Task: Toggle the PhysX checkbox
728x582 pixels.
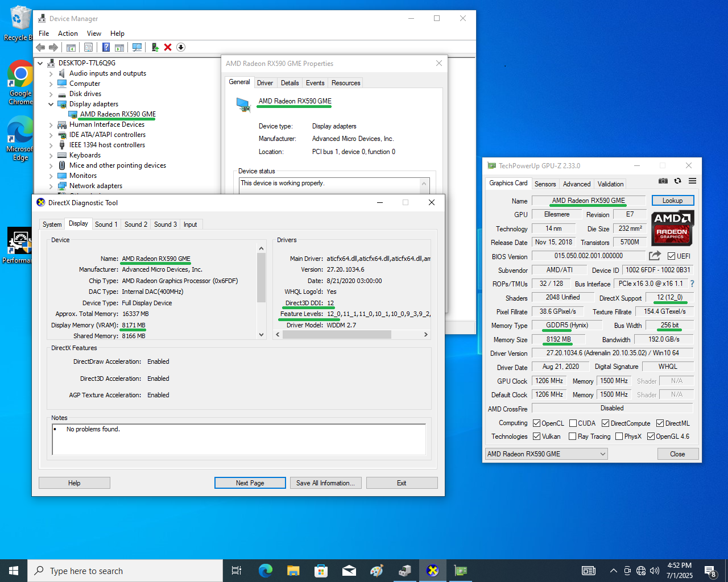Action: click(x=619, y=436)
